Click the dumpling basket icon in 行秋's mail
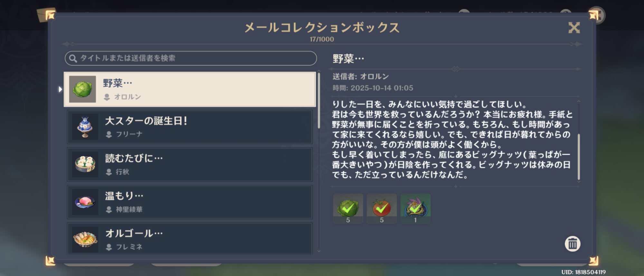The image size is (644, 276). (85, 164)
